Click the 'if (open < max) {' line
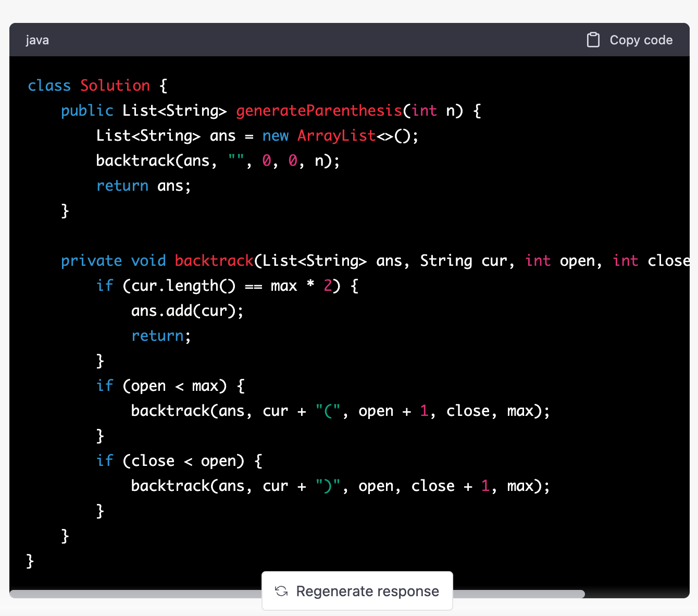Screen dimensions: 698x616 point(170,386)
